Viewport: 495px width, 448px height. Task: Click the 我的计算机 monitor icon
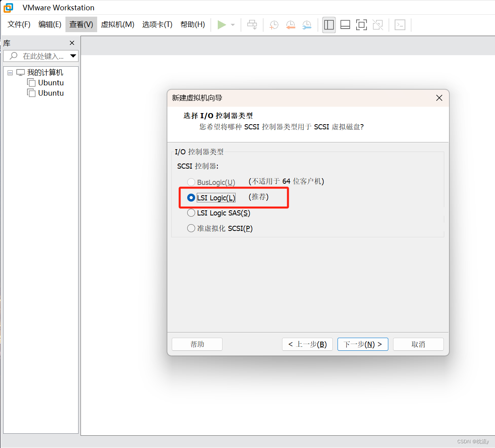coord(21,73)
